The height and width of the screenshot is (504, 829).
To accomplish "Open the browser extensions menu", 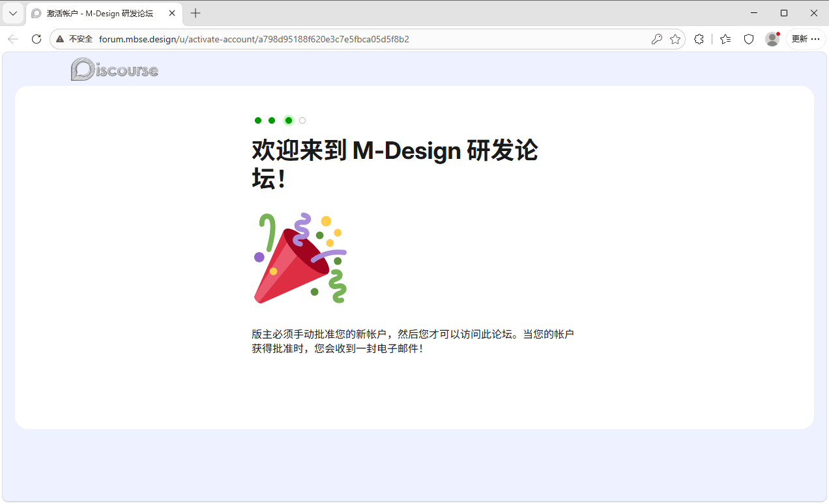I will 699,39.
